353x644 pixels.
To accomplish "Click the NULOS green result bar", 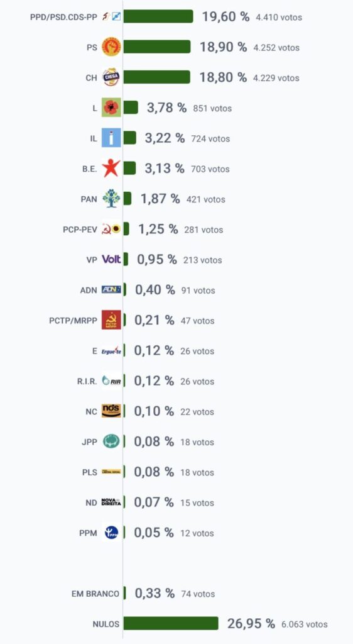I will click(x=171, y=623).
